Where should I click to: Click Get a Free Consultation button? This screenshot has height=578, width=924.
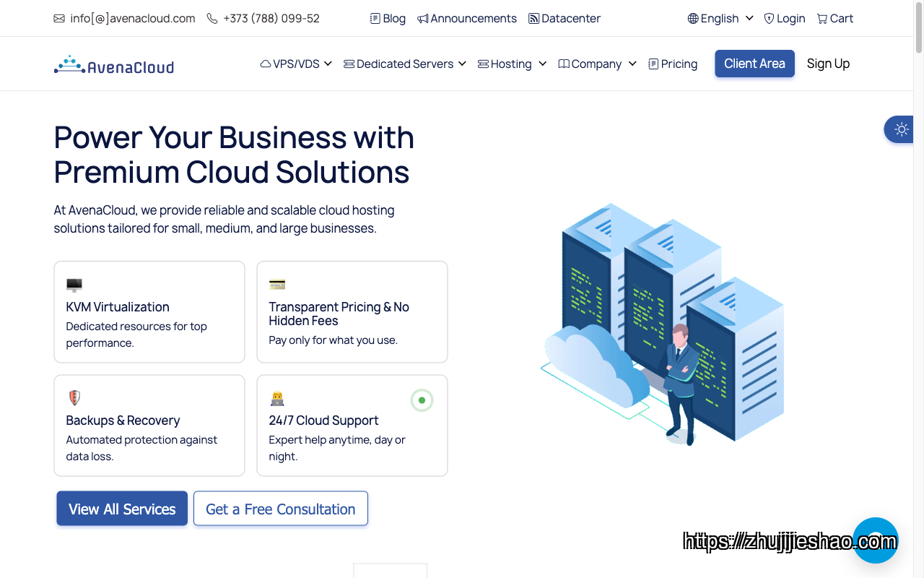point(281,509)
